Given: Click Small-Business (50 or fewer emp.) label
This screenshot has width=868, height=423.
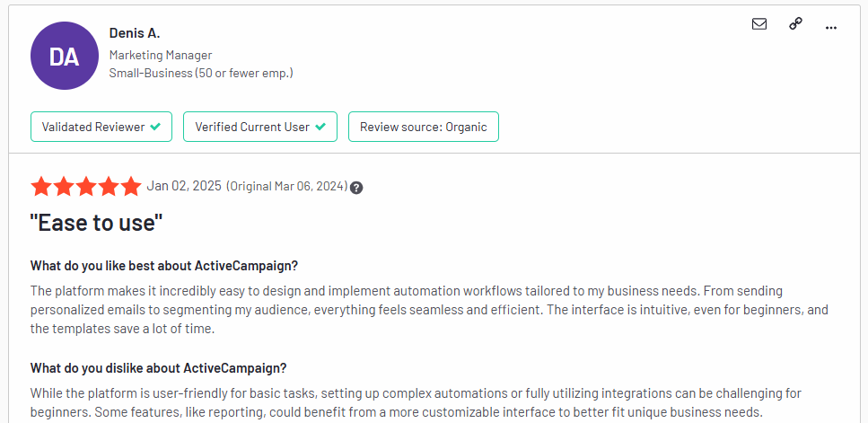Looking at the screenshot, I should pyautogui.click(x=201, y=73).
